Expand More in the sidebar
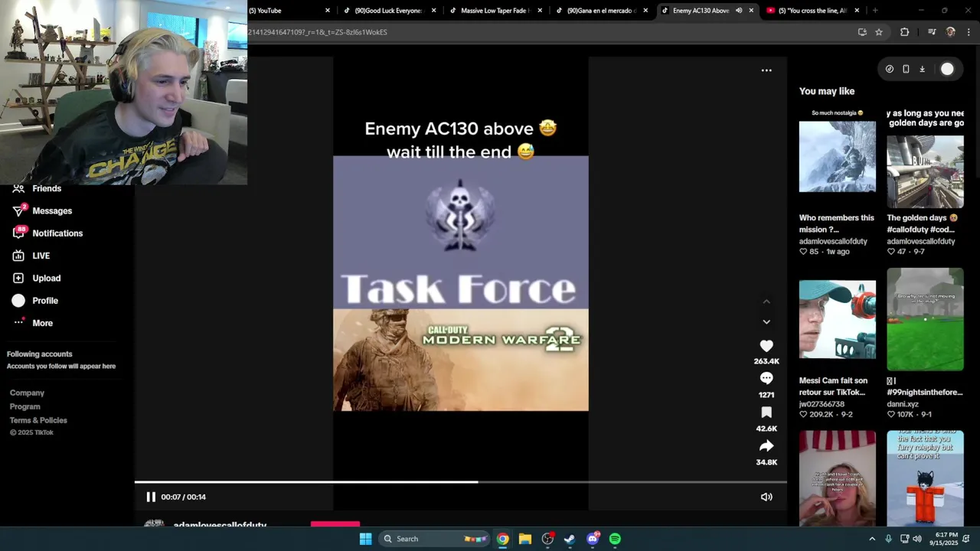980x551 pixels. 43,323
